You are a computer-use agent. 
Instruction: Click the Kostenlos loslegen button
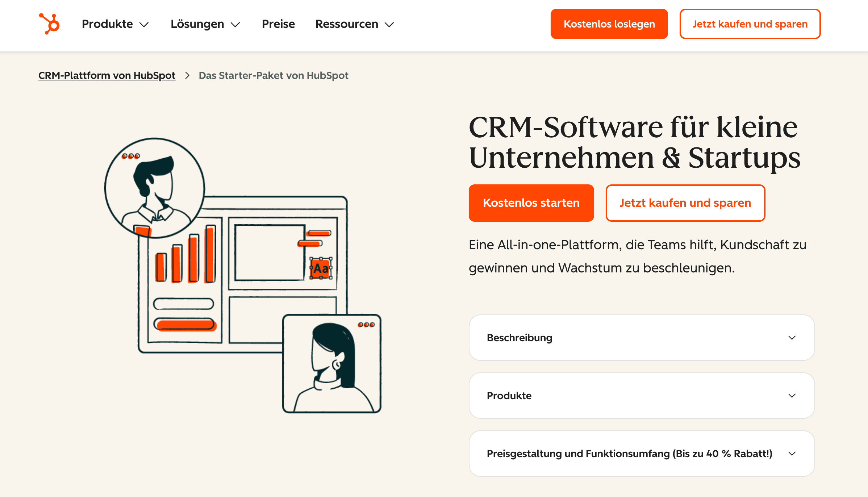[x=609, y=24]
